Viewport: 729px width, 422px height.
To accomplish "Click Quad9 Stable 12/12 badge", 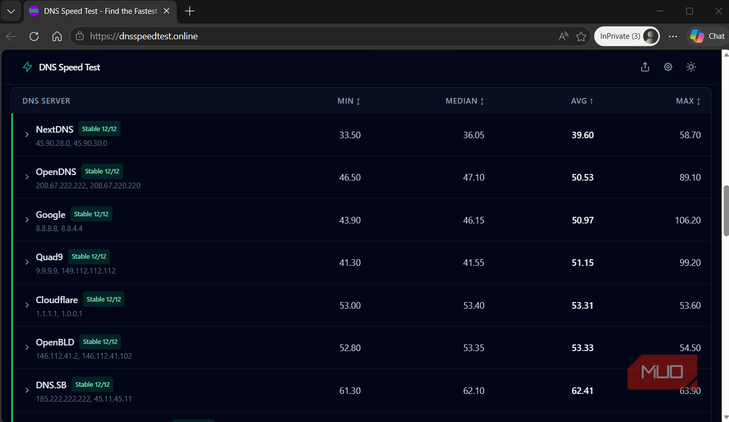I will (x=89, y=256).
